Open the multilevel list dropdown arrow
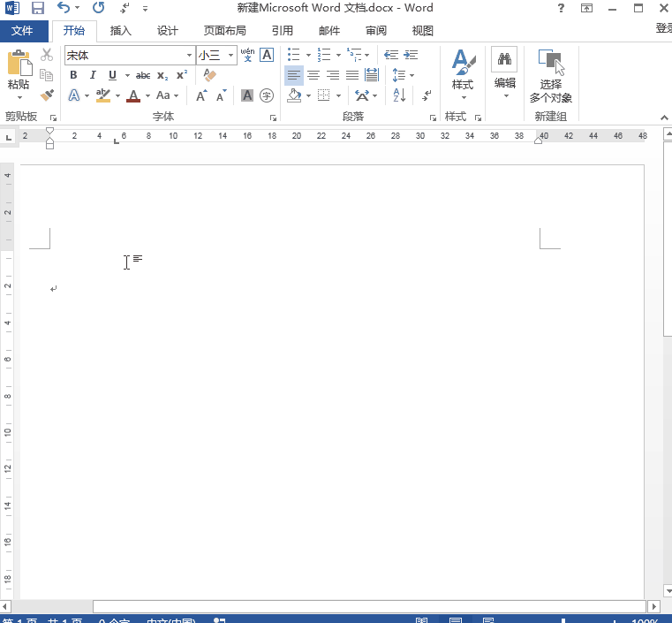 pyautogui.click(x=366, y=56)
